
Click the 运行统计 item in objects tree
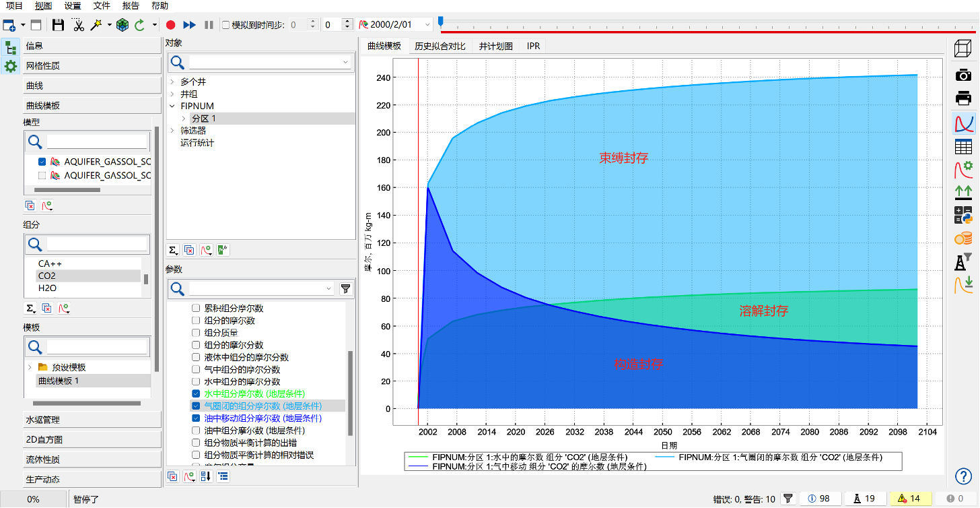tap(197, 142)
